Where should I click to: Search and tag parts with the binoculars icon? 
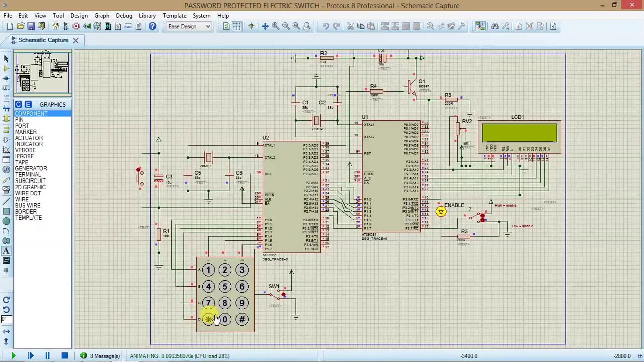495,26
